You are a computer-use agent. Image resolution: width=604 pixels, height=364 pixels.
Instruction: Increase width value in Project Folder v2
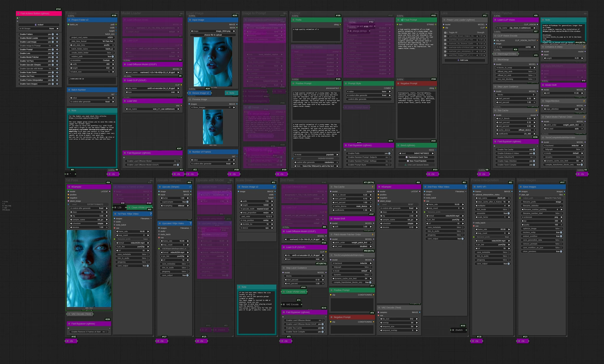coord(114,64)
